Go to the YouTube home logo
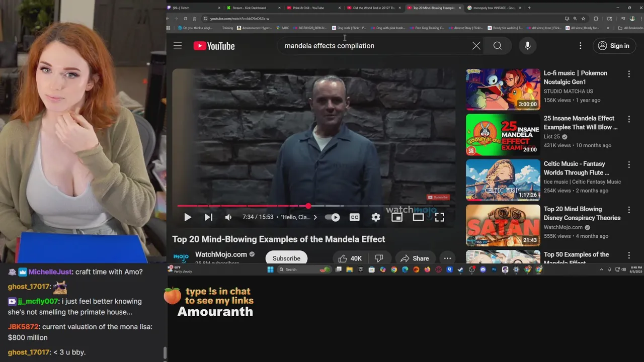 (214, 46)
